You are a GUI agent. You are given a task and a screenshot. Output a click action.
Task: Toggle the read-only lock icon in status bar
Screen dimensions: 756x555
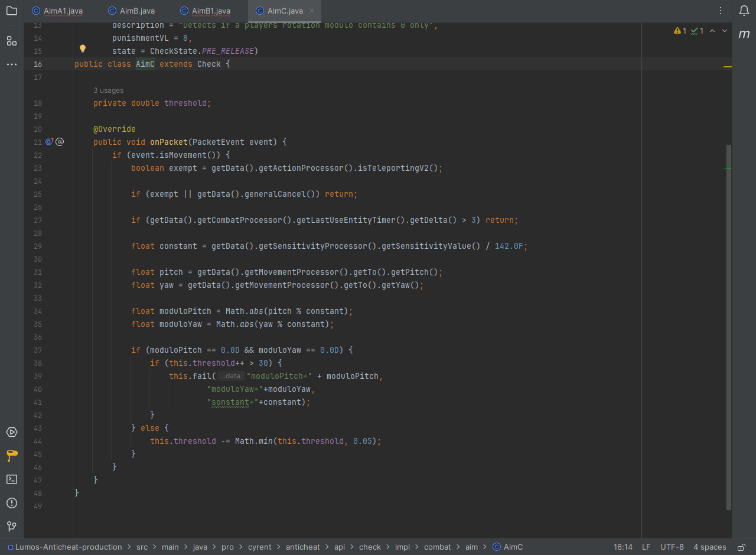click(742, 547)
